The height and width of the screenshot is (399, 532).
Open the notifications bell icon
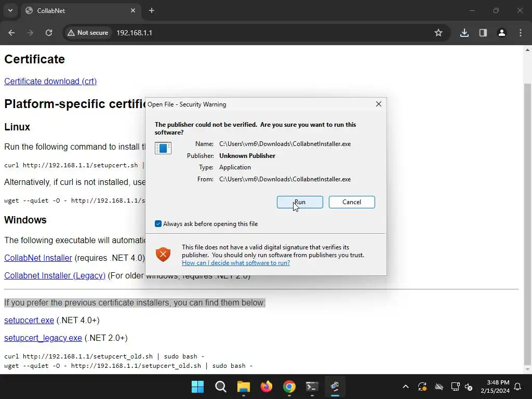pos(518,387)
